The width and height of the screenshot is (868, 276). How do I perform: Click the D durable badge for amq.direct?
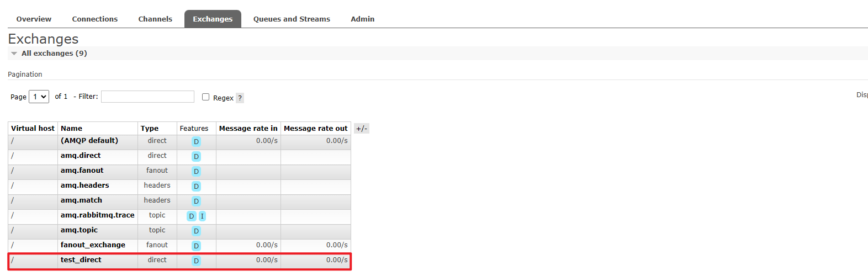click(196, 157)
